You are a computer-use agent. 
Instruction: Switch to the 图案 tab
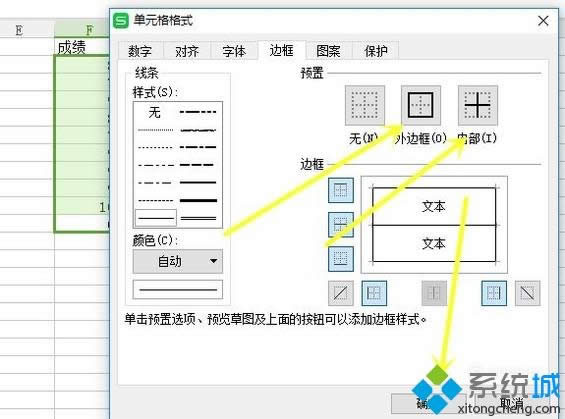pyautogui.click(x=328, y=51)
